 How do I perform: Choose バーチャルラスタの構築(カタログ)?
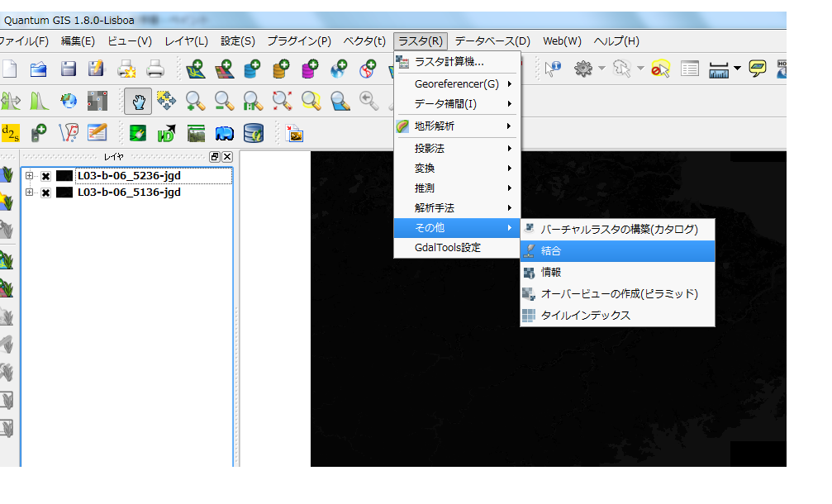pos(618,230)
